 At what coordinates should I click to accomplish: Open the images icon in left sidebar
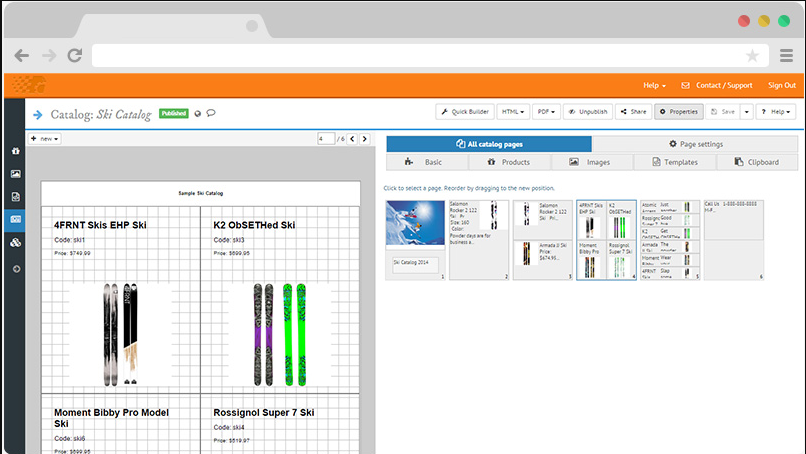tap(15, 174)
